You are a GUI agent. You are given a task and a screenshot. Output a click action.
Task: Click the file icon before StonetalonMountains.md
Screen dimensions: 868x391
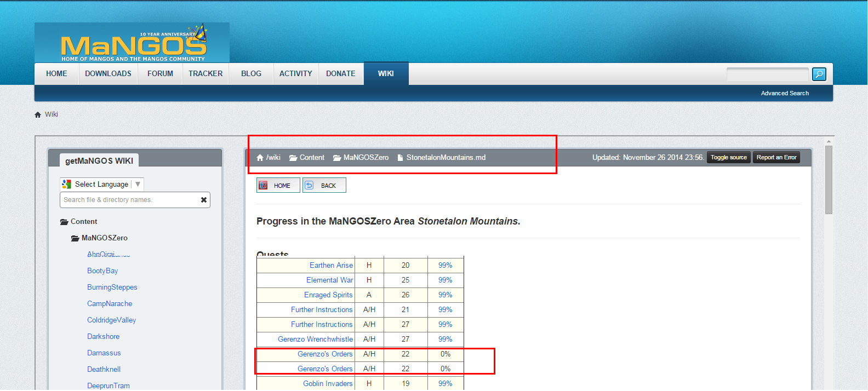pos(400,158)
